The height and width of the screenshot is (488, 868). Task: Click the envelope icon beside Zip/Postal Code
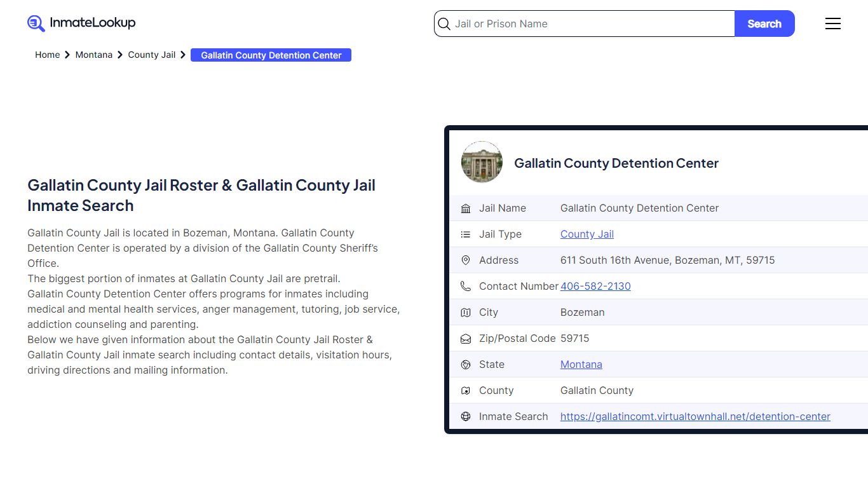click(466, 339)
